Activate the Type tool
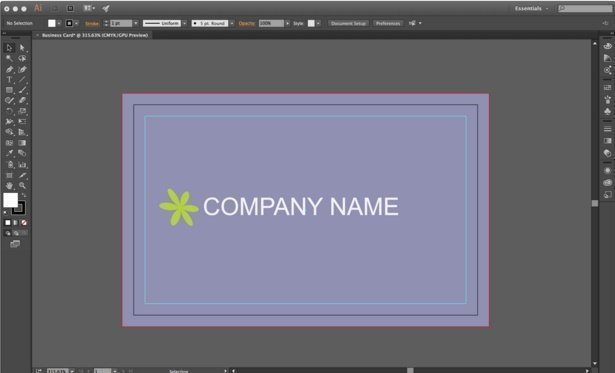The image size is (615, 373). point(9,80)
